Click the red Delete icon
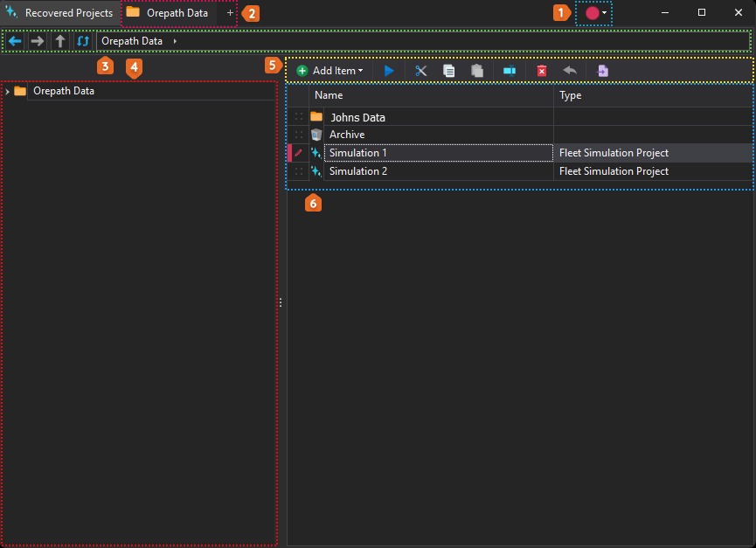This screenshot has width=756, height=548. [x=542, y=71]
